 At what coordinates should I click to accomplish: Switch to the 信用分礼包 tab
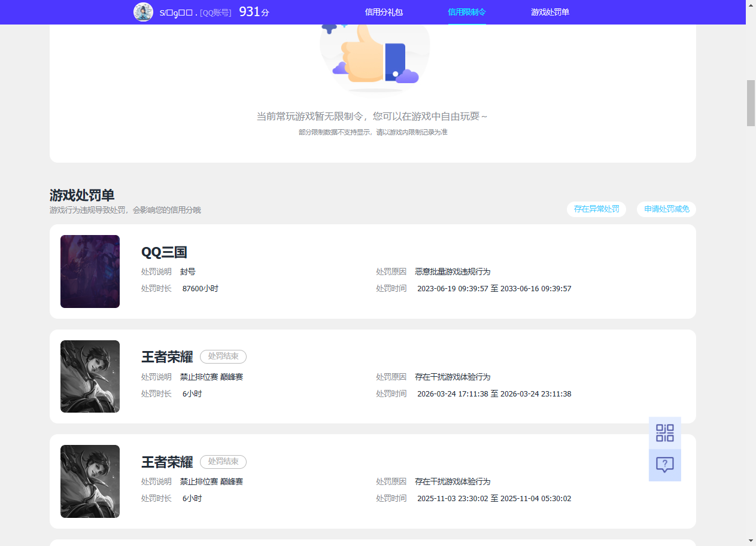384,12
